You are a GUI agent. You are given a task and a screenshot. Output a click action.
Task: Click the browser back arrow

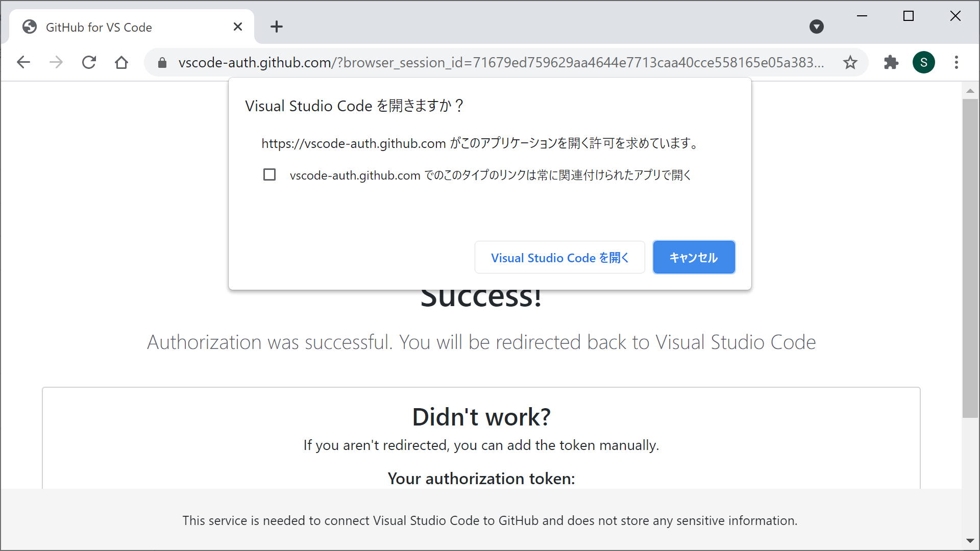23,62
